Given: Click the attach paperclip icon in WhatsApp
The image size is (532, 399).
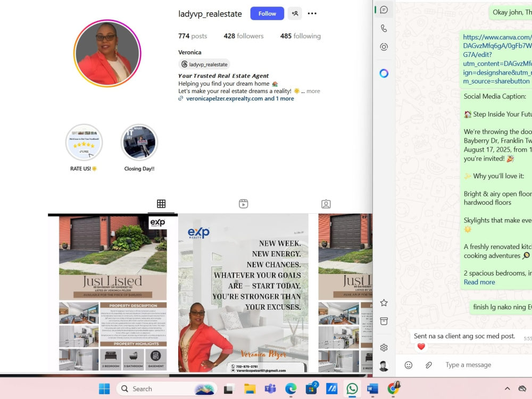Looking at the screenshot, I should point(428,365).
